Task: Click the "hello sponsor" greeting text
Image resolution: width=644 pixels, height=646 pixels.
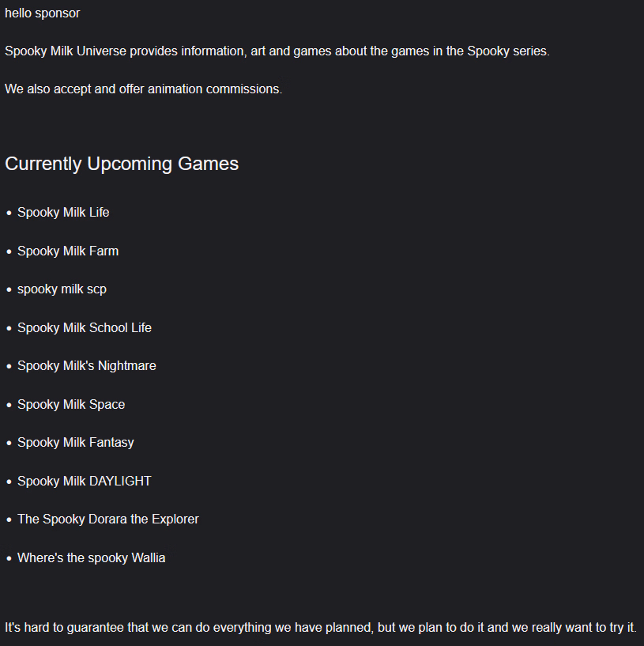Action: (x=42, y=13)
